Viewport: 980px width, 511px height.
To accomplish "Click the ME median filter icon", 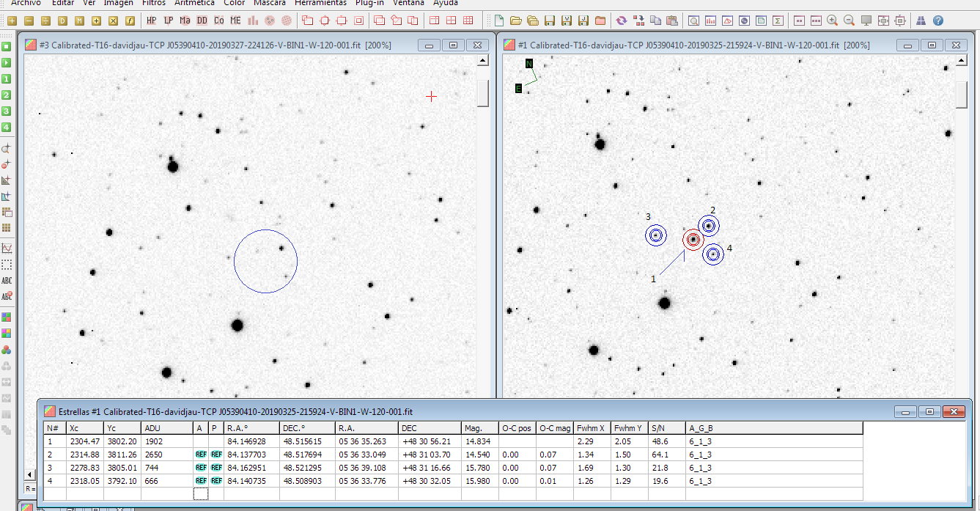I will pyautogui.click(x=236, y=21).
